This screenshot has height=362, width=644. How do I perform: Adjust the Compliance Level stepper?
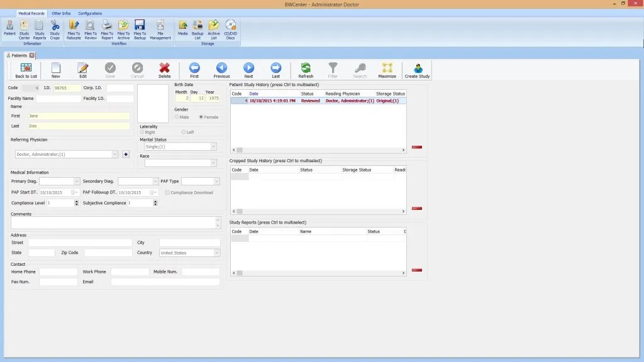76,203
